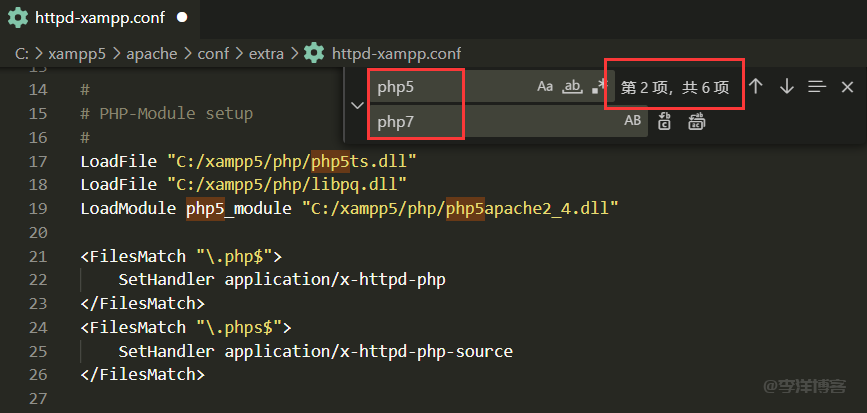Toggle Find in Selection icon
This screenshot has width=867, height=413.
pos(817,87)
